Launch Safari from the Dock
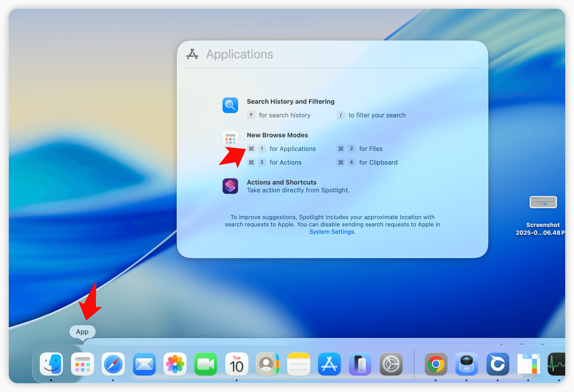574x392 pixels. point(113,364)
